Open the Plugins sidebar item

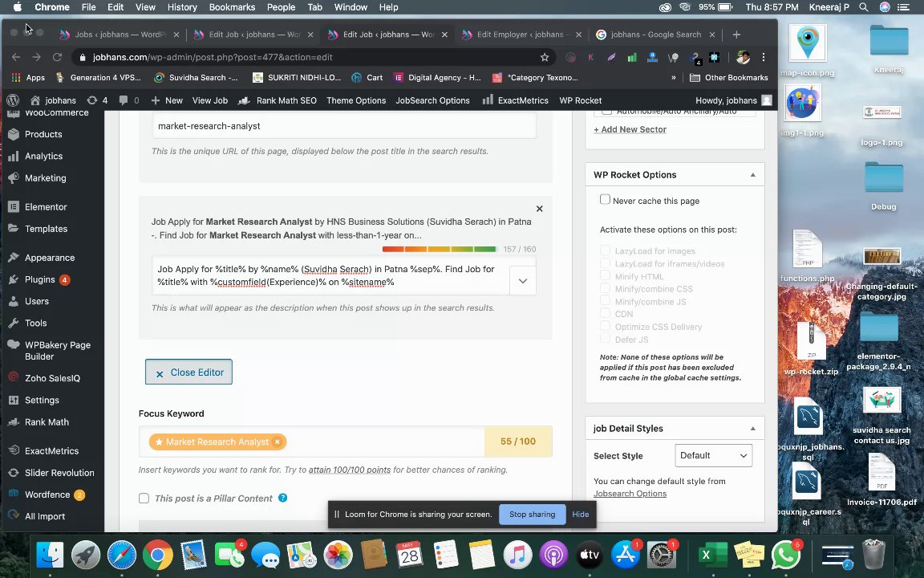[39, 279]
